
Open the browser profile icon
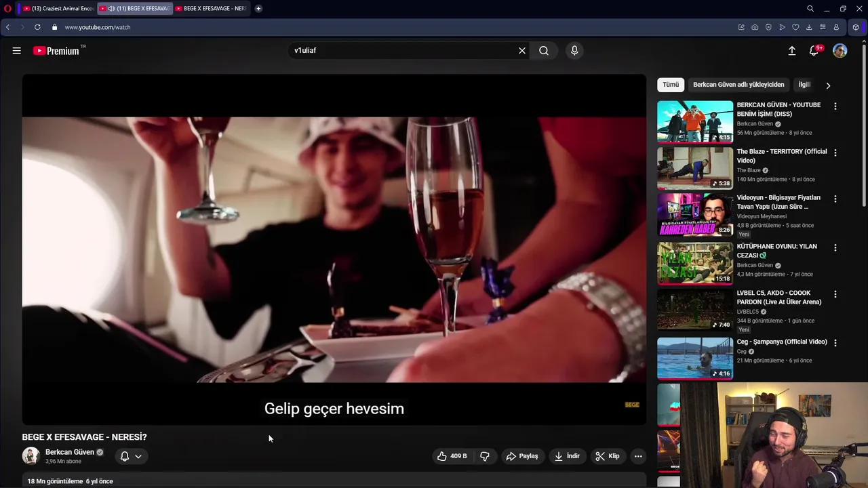click(x=836, y=27)
